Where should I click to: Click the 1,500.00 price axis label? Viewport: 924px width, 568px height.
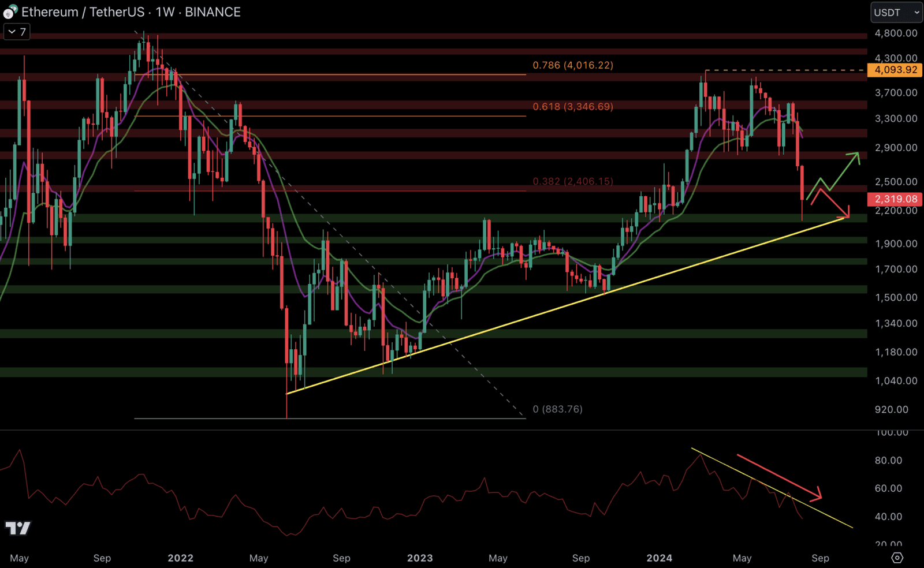tap(896, 298)
